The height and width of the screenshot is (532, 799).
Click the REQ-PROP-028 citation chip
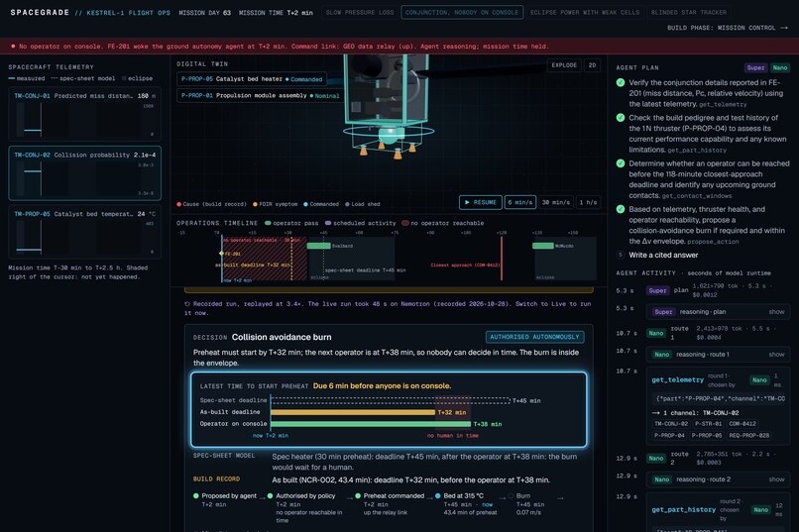click(x=748, y=435)
